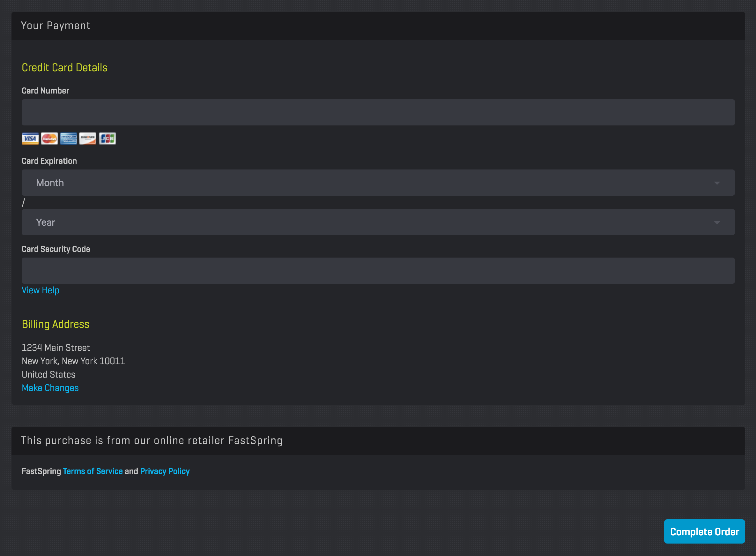Click the Visa card icon
The width and height of the screenshot is (756, 556).
coord(30,138)
